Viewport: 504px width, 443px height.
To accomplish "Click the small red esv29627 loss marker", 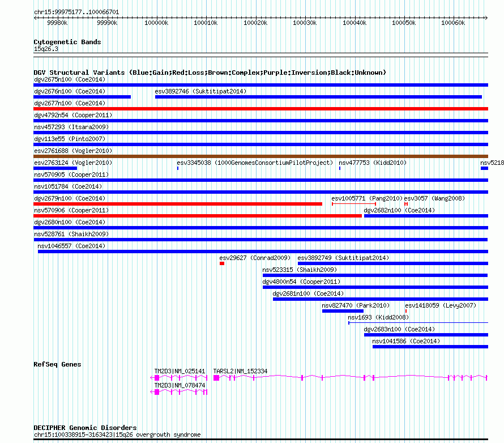I will [x=222, y=263].
